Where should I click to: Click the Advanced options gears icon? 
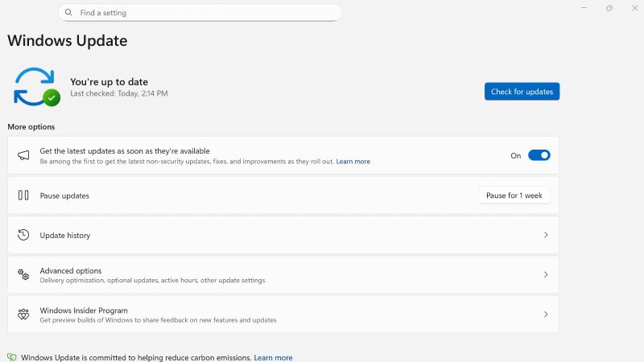point(23,274)
